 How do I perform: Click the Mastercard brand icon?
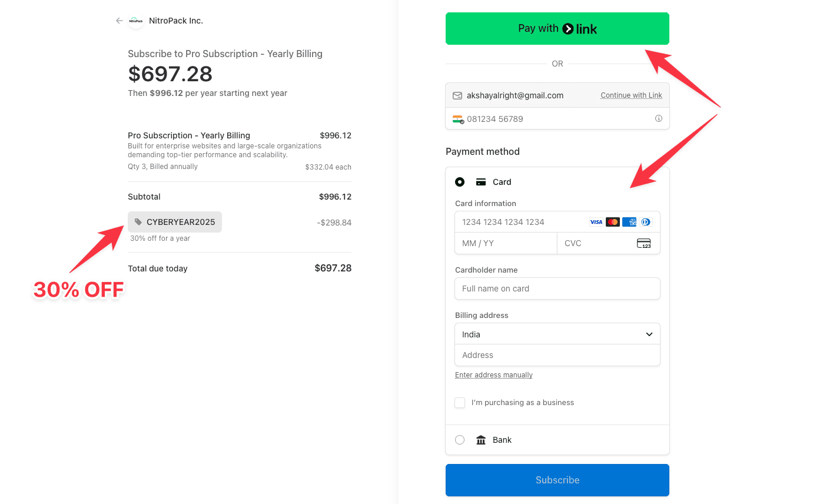(x=612, y=222)
